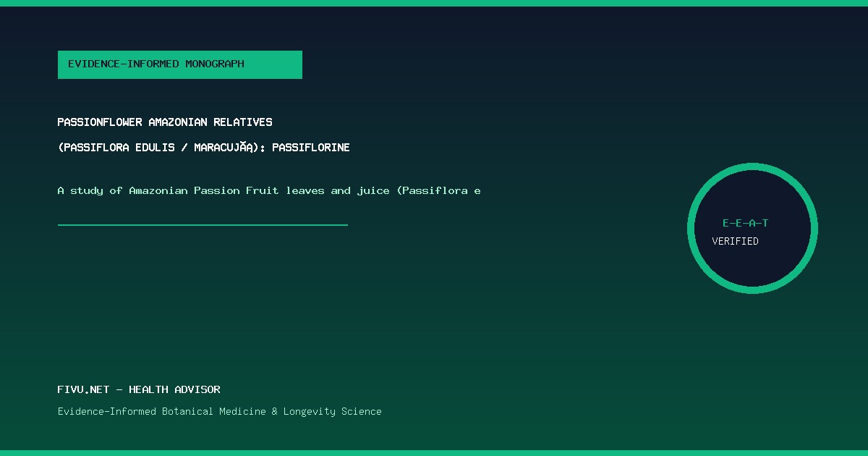Click the E-E-A-T verified circle badge
The height and width of the screenshot is (456, 868).
click(x=752, y=228)
